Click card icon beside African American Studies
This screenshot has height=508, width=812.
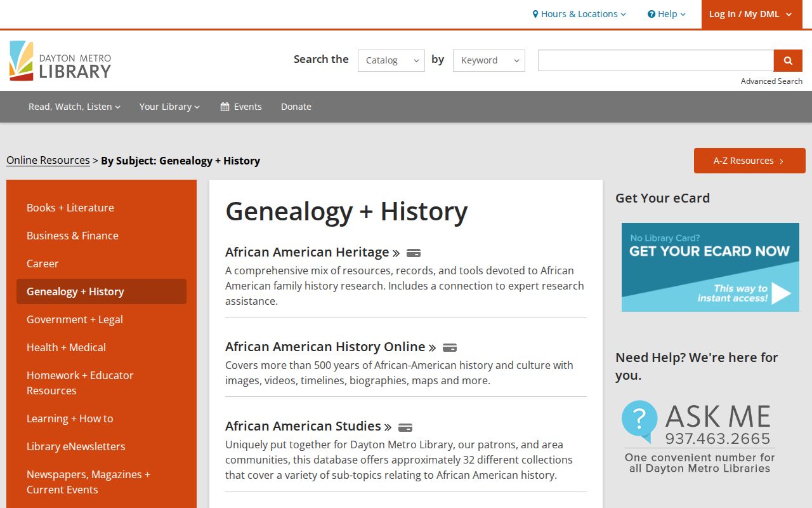405,427
